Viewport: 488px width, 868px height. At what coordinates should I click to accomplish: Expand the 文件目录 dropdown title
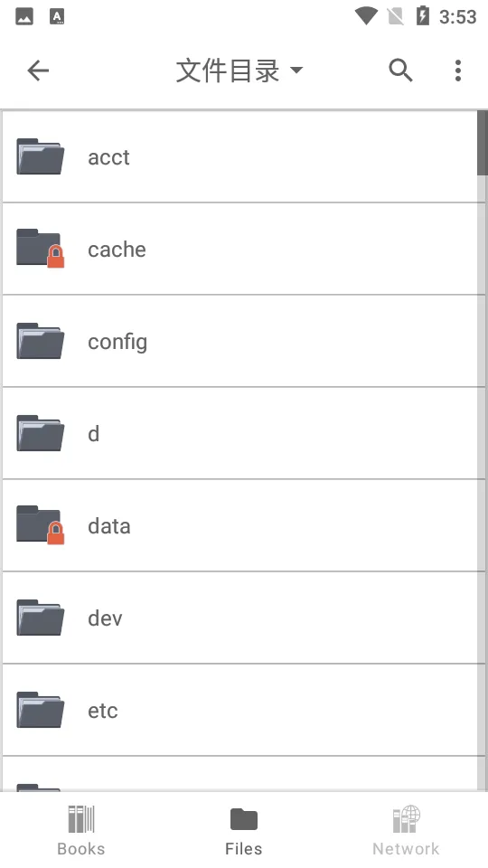(239, 71)
